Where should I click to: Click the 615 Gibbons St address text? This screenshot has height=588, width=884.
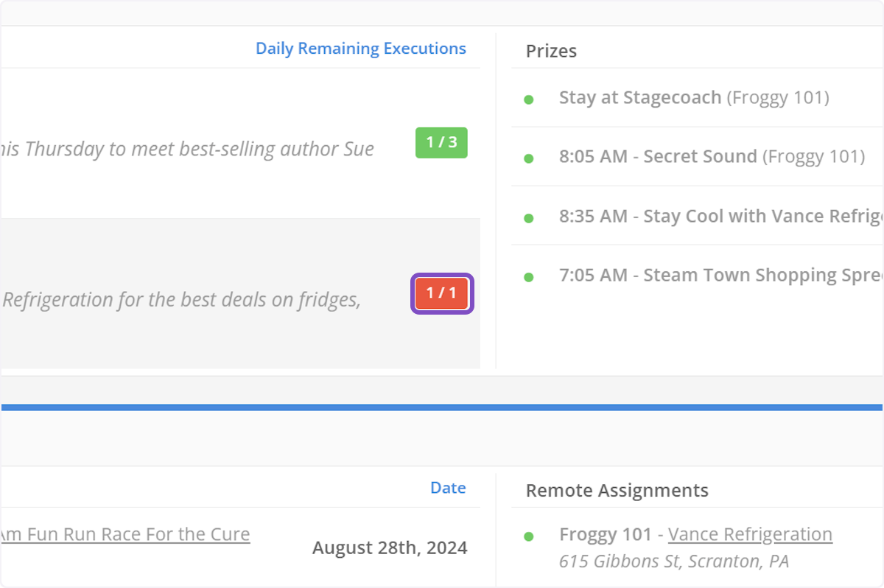(x=673, y=561)
